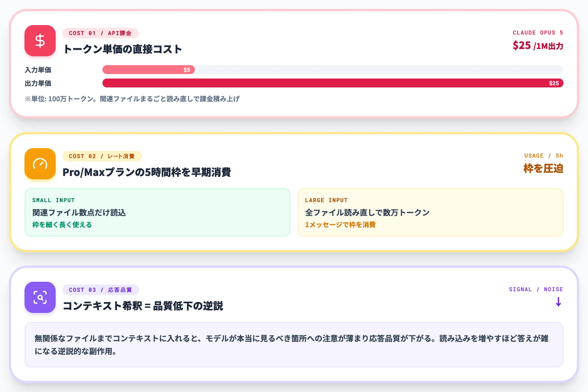The width and height of the screenshot is (588, 392).
Task: Click the 枠を圧迫 text
Action: [543, 168]
